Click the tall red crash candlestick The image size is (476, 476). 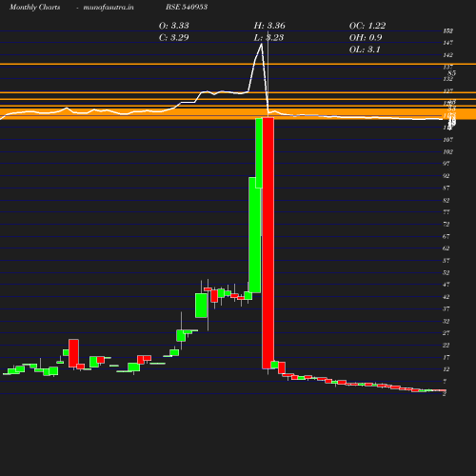[268, 243]
